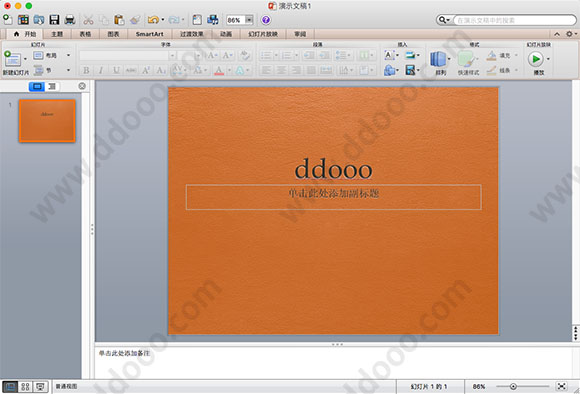Click the undo arrow icon
The width and height of the screenshot is (580, 394).
pos(153,20)
